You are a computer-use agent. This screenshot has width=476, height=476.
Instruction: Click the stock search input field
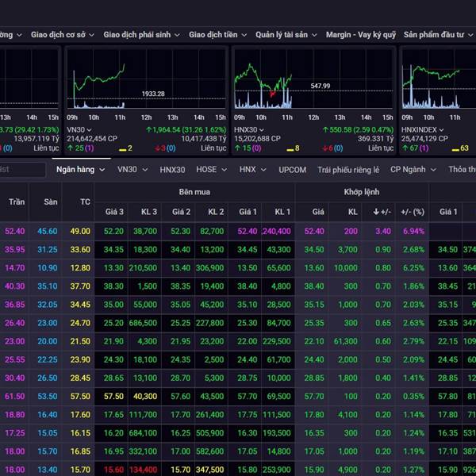[x=22, y=170]
